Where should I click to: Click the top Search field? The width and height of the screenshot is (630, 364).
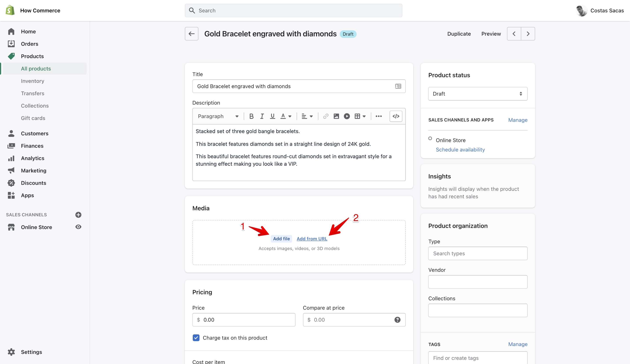pyautogui.click(x=294, y=10)
